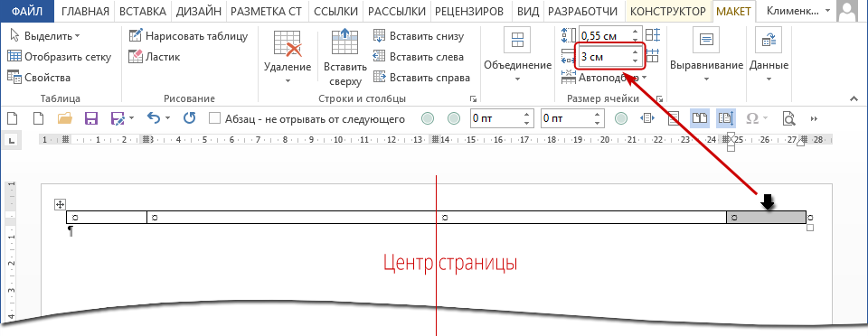Image resolution: width=868 pixels, height=336 pixels.
Task: Select the Eraser (Ластик) tool
Action: (x=155, y=56)
